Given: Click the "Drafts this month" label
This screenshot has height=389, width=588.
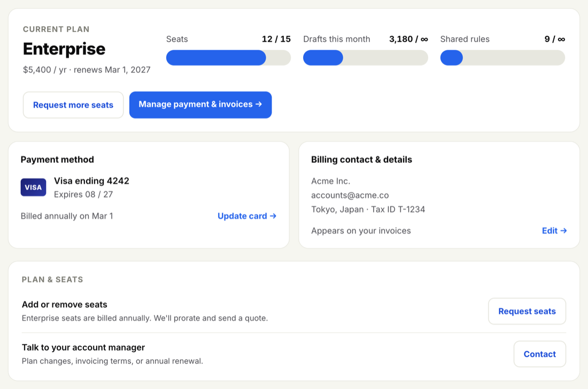Looking at the screenshot, I should click(336, 39).
